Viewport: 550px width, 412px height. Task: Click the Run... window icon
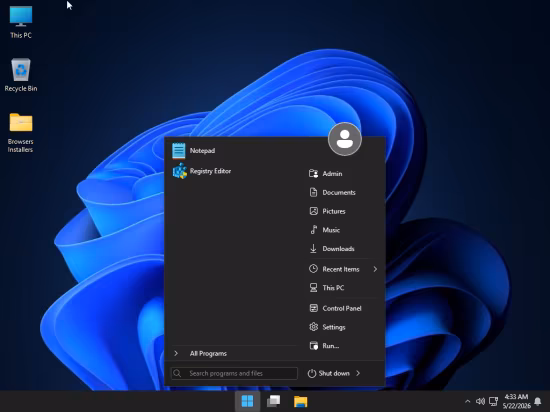point(313,346)
